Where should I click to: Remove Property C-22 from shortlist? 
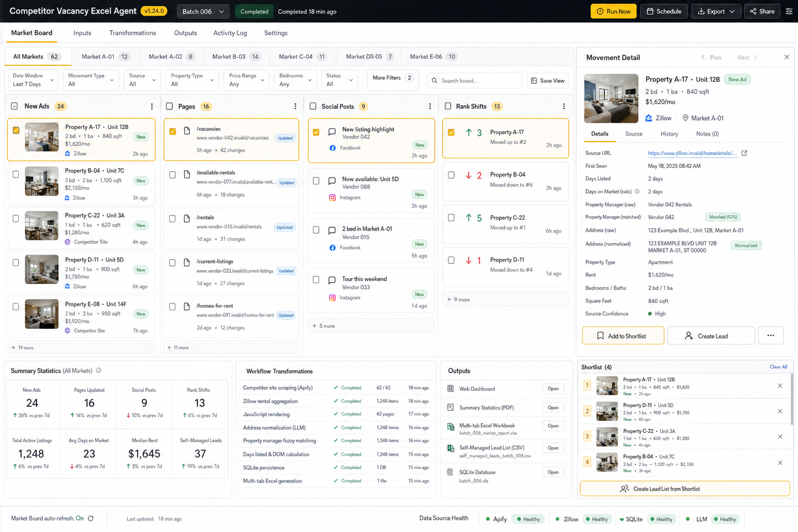pyautogui.click(x=780, y=436)
